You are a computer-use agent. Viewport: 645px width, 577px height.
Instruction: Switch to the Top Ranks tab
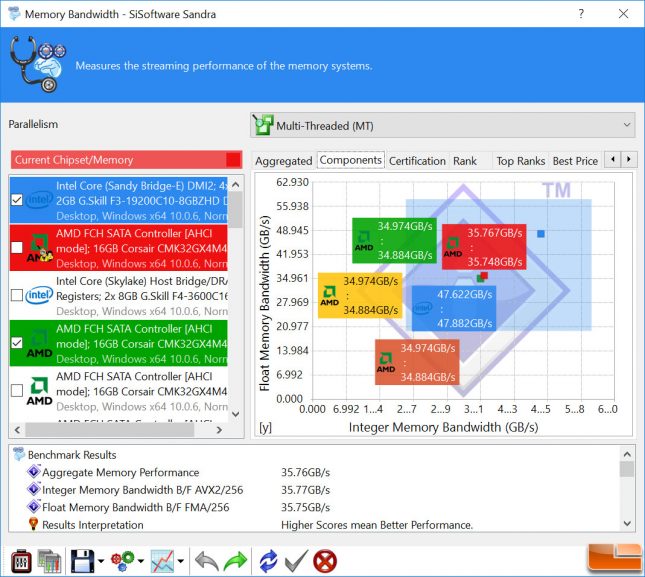click(520, 161)
